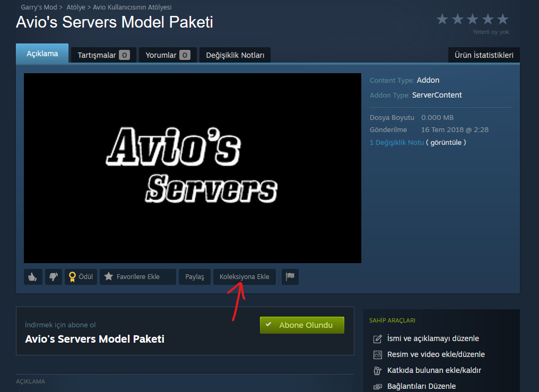Click the thumbs-up rate icon
This screenshot has height=392, width=539.
[33, 276]
